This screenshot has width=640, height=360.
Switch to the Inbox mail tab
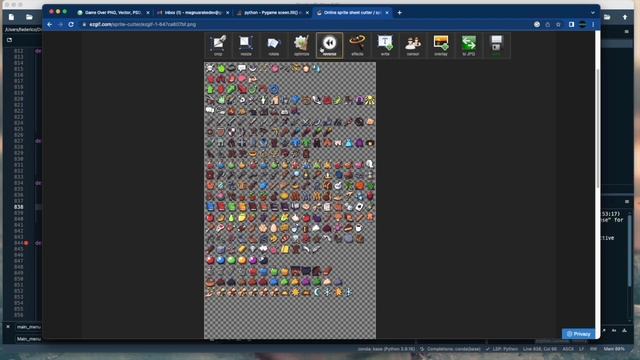pyautogui.click(x=193, y=13)
